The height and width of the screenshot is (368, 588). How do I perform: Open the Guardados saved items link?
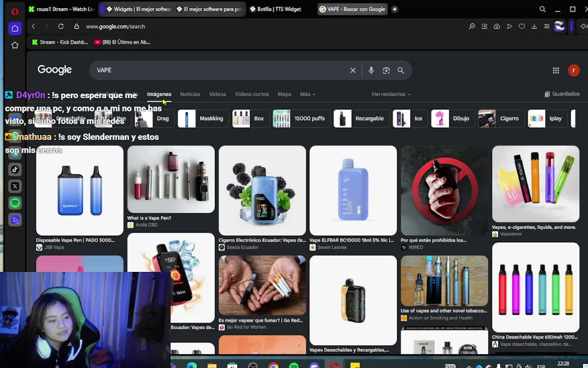pos(562,94)
